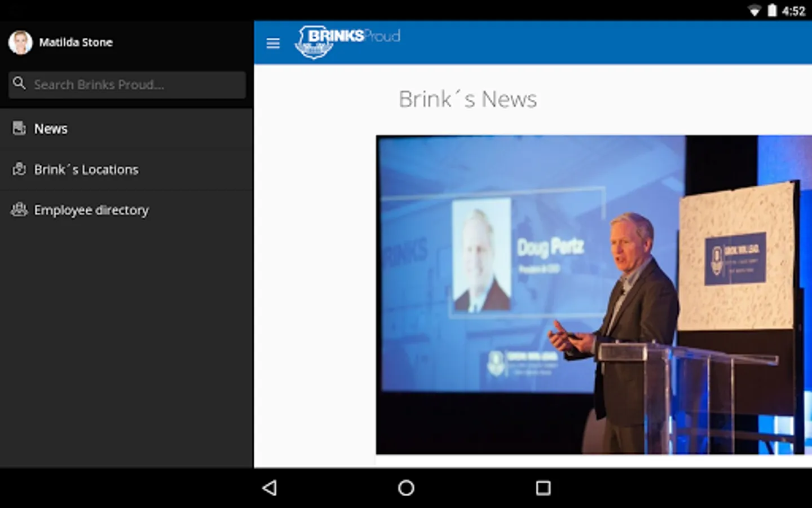Open Brink's Locations menu item
Viewport: 812px width, 508px height.
(x=126, y=169)
